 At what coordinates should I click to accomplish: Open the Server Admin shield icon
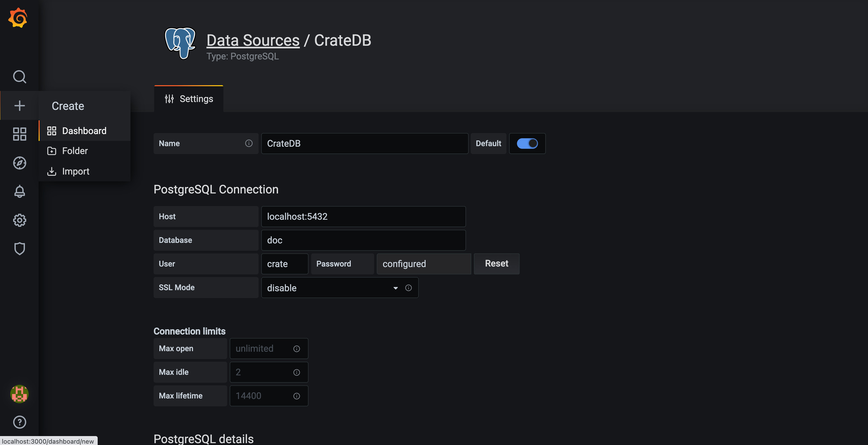tap(20, 249)
